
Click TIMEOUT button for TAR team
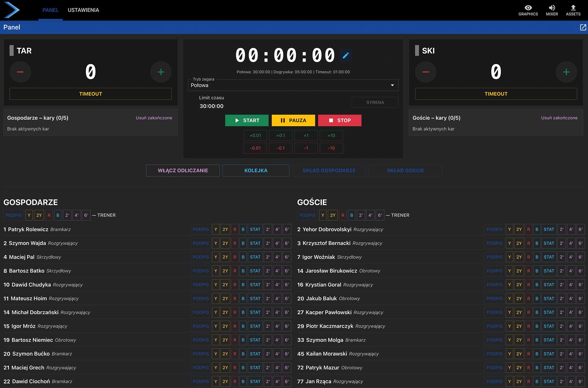tap(90, 94)
